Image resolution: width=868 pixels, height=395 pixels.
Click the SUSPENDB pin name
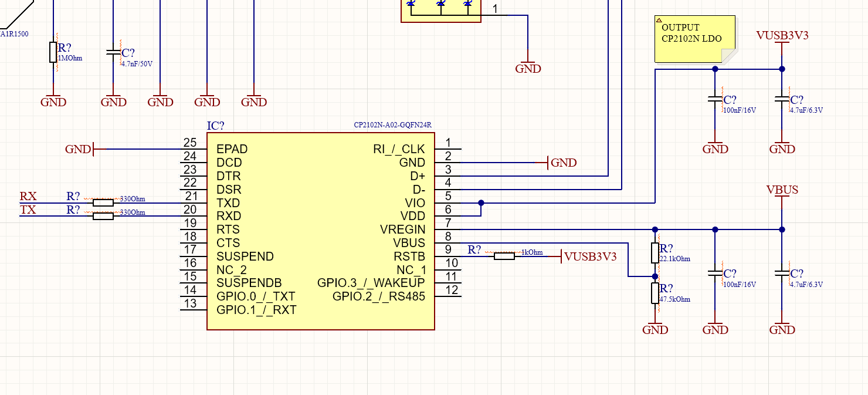tap(249, 283)
